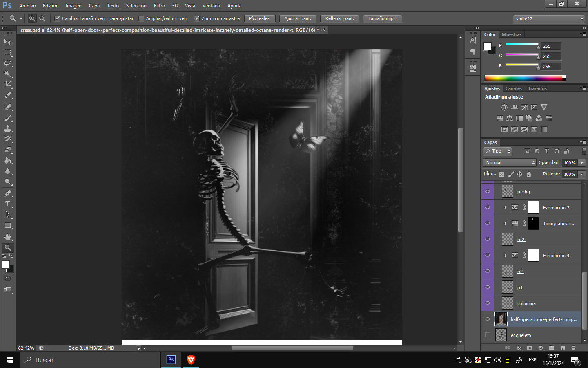Viewport: 588px width, 368px height.
Task: Select the Move tool
Action: click(x=8, y=42)
